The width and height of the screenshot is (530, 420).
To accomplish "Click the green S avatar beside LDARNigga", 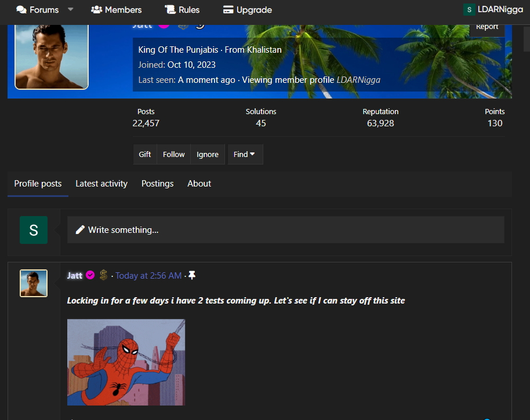I will tap(469, 10).
